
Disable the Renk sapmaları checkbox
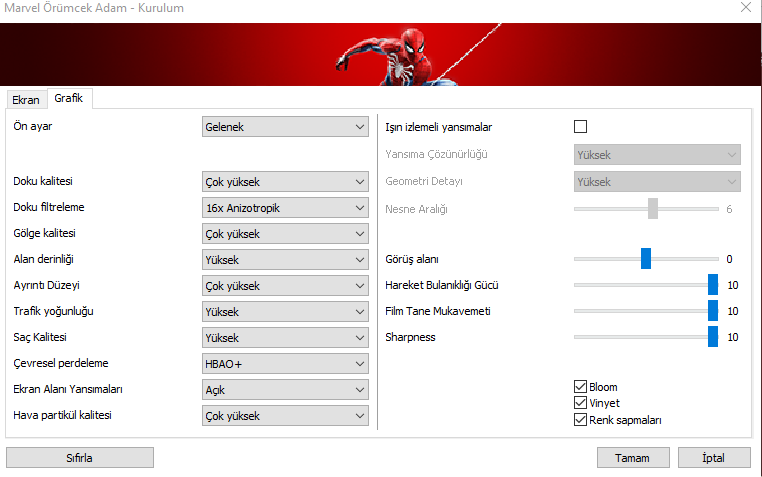point(580,420)
